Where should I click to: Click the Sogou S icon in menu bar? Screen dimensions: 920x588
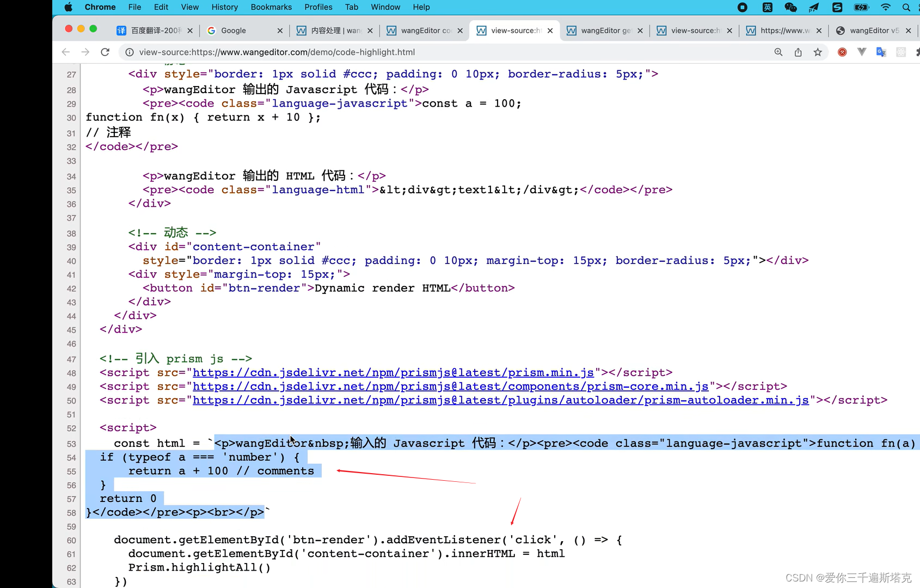[837, 7]
